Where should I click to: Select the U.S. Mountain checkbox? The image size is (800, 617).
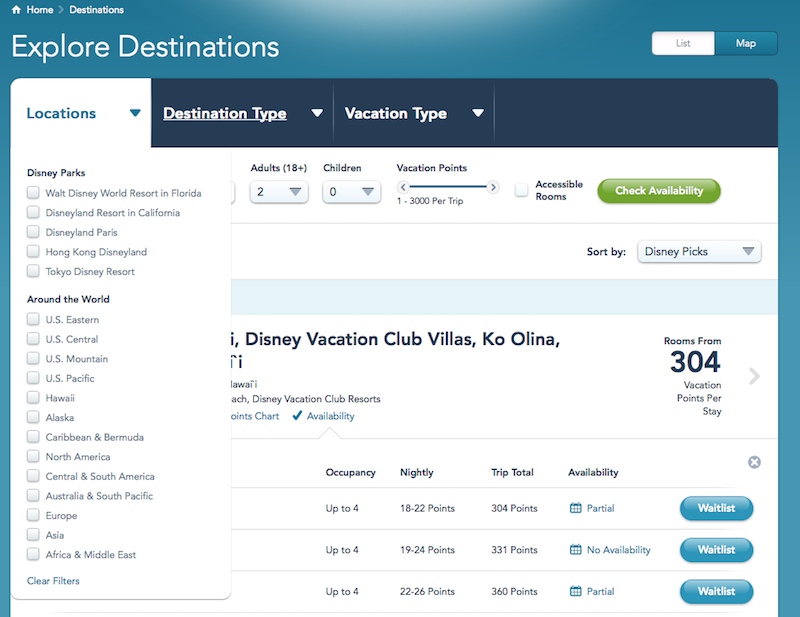33,358
